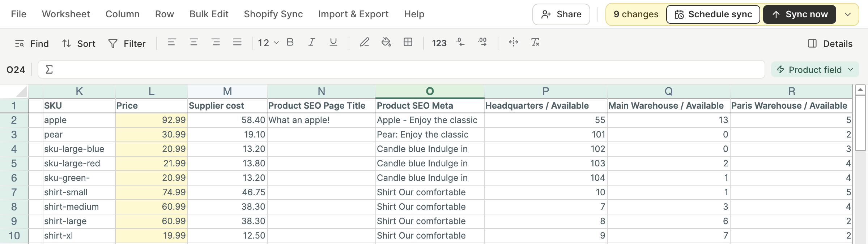Click the justify text icon
Image resolution: width=868 pixels, height=244 pixels.
click(237, 43)
